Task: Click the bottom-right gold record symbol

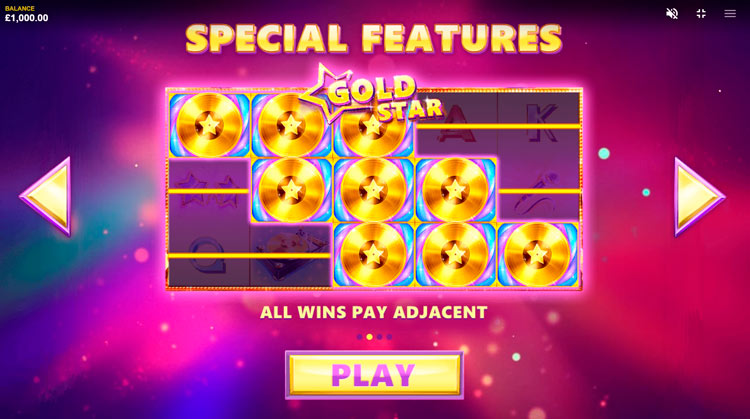Action: pyautogui.click(x=537, y=254)
